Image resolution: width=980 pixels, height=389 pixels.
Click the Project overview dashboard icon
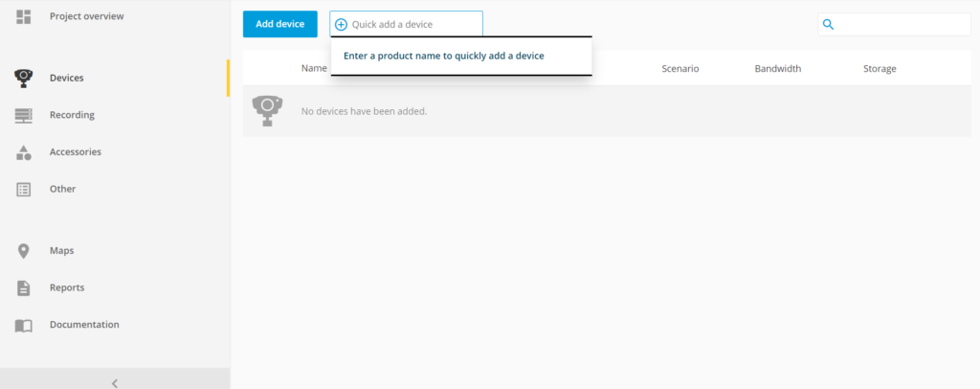coord(24,17)
